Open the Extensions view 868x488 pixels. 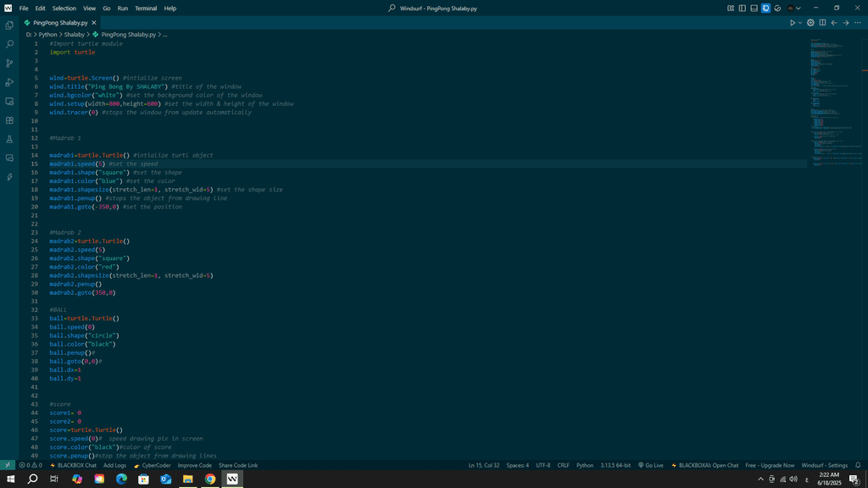coord(9,120)
